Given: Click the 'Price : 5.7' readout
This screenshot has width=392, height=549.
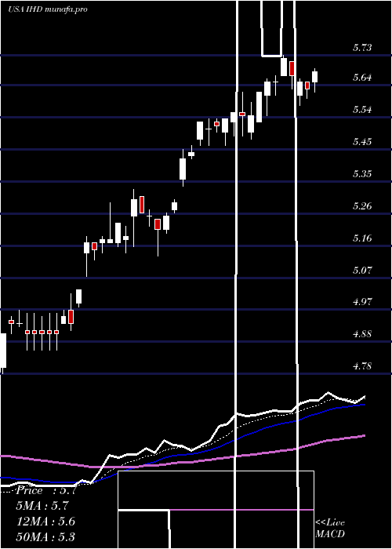Looking at the screenshot, I should point(45,490).
